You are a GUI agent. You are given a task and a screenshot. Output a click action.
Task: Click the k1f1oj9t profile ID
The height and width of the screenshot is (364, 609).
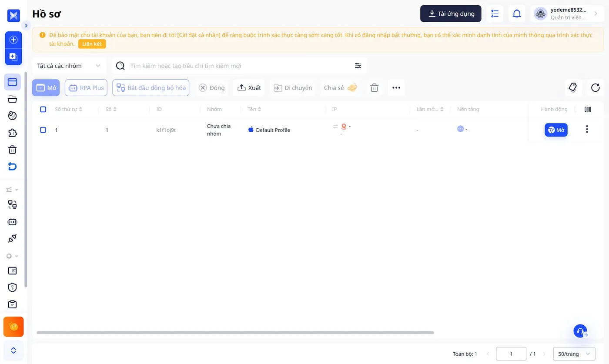[x=166, y=130]
